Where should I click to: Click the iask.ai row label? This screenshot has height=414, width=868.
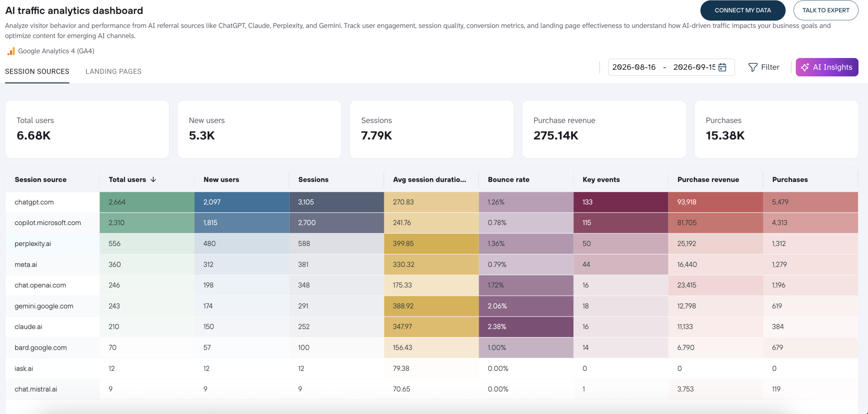pos(24,368)
